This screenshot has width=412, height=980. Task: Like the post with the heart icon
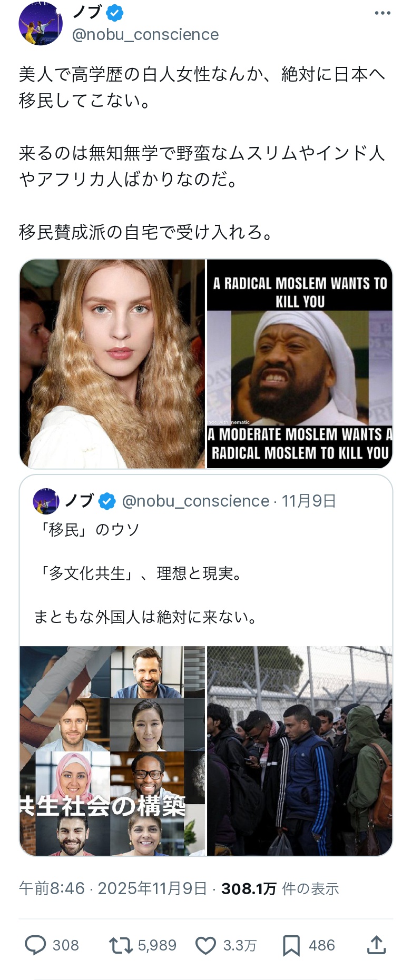click(205, 945)
